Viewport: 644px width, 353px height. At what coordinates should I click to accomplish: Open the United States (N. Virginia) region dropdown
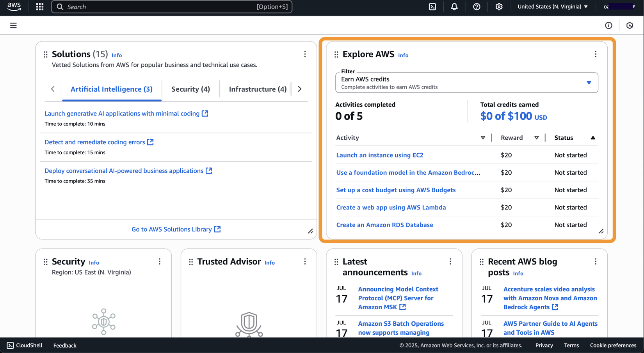[552, 7]
